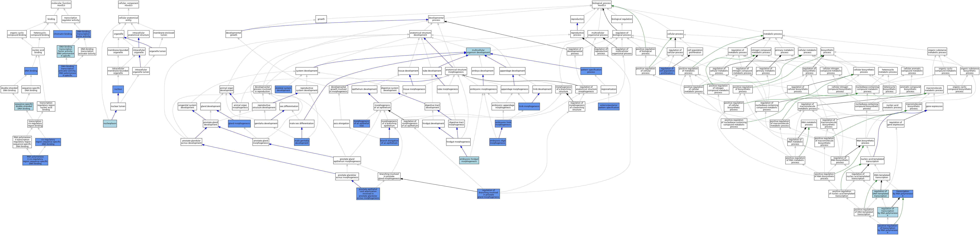Viewport: 980px width, 235px height.
Task: Click the developmental process node
Action: [436, 19]
